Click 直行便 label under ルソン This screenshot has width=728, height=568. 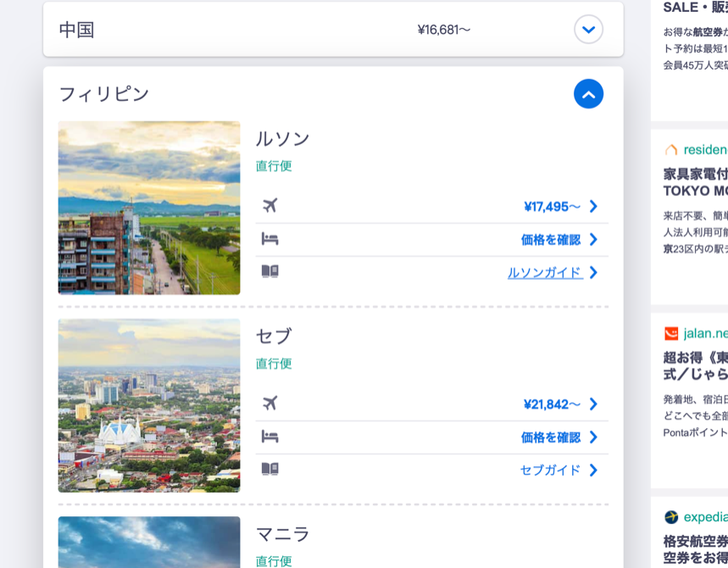pyautogui.click(x=274, y=166)
